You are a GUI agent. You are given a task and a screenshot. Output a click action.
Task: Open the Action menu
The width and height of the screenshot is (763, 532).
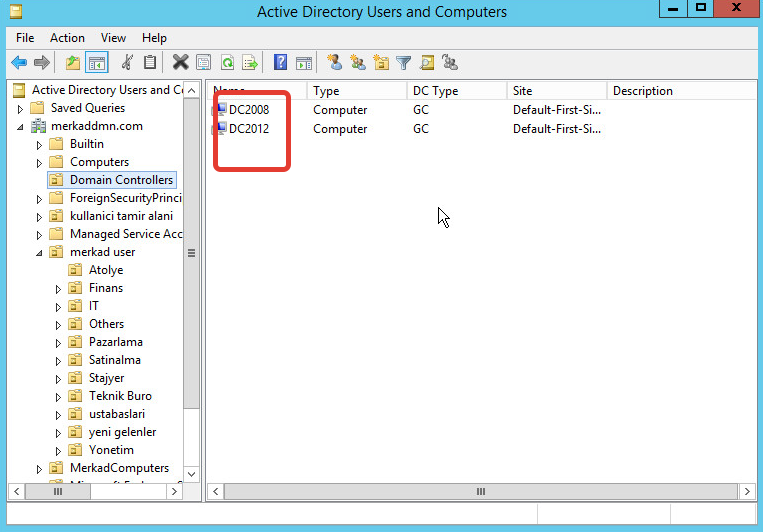67,38
